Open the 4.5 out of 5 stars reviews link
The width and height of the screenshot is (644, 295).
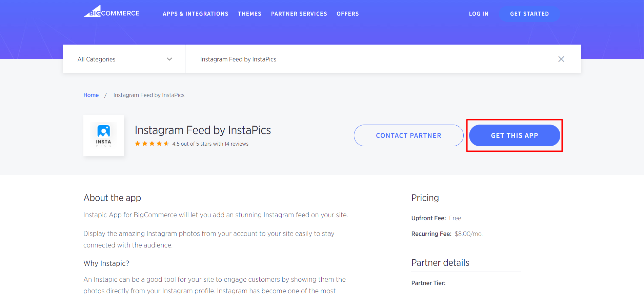pyautogui.click(x=210, y=144)
